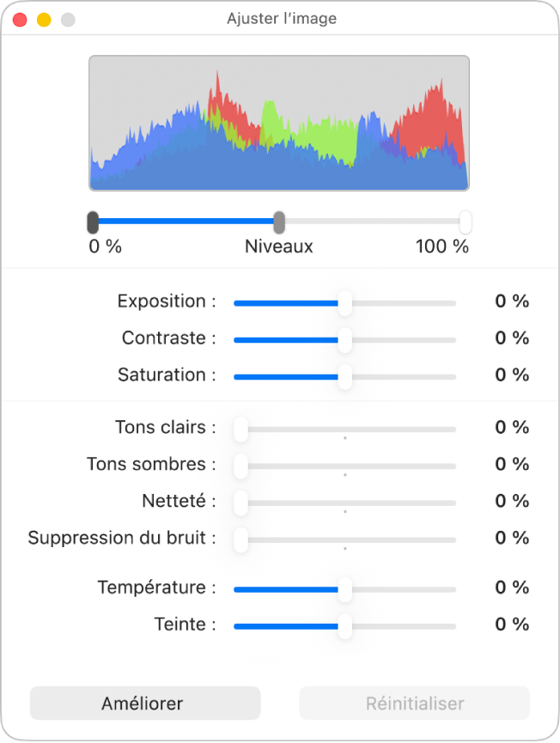
Task: Click the Netteté slider handle
Action: point(240,502)
